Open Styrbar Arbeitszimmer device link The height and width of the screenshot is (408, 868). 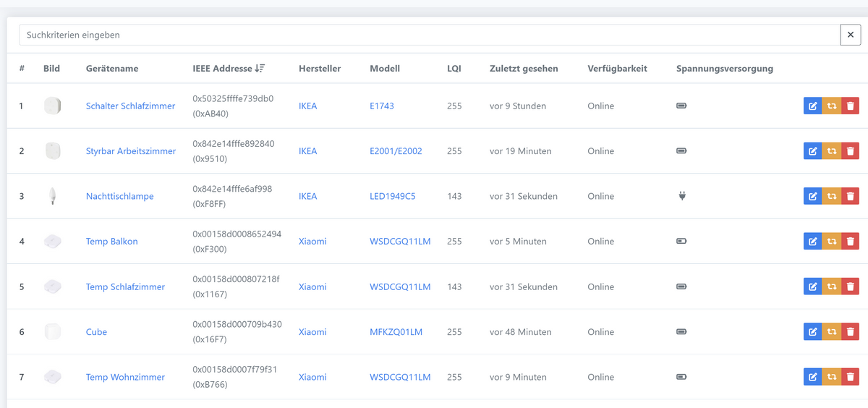(x=131, y=151)
